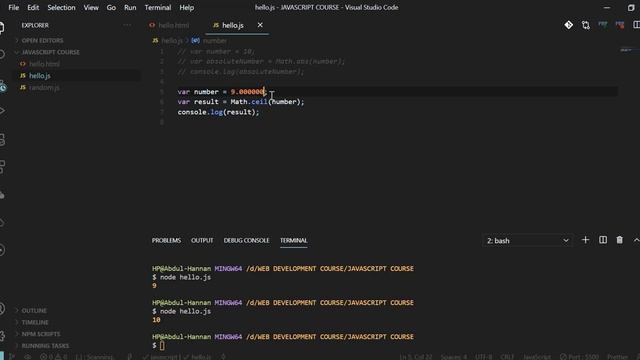Open the File menu
The image size is (640, 360).
point(13,7)
